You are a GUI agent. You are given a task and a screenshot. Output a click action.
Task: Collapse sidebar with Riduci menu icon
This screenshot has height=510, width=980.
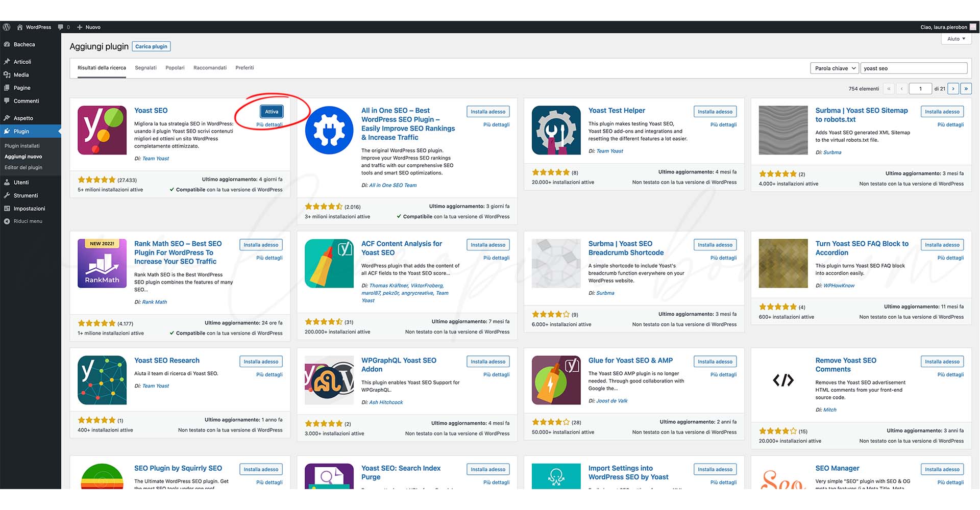pyautogui.click(x=7, y=221)
